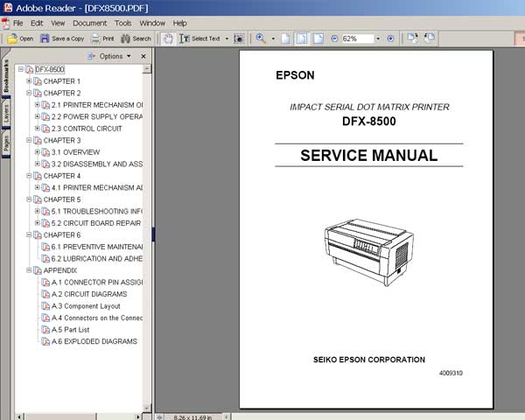The height and width of the screenshot is (420, 525).
Task: Go to A.4 Connectors bookmark
Action: [97, 318]
